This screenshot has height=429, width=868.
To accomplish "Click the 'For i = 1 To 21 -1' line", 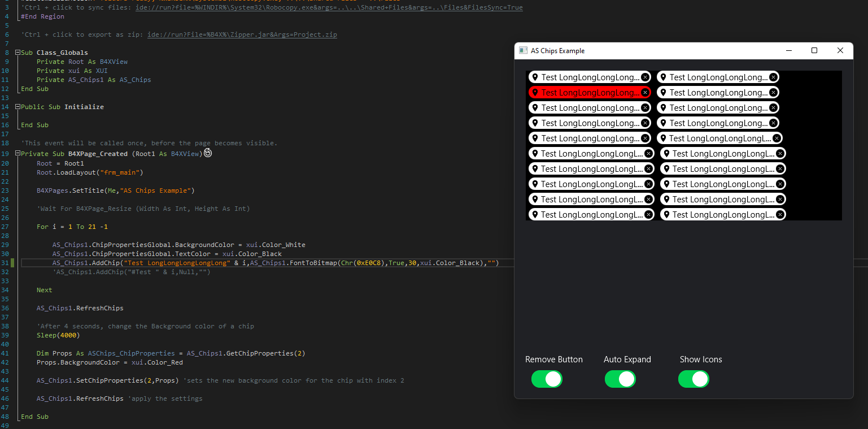I will 72,227.
